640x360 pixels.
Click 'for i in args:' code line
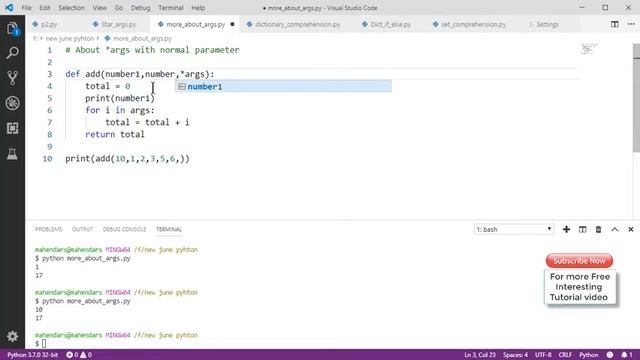(120, 110)
